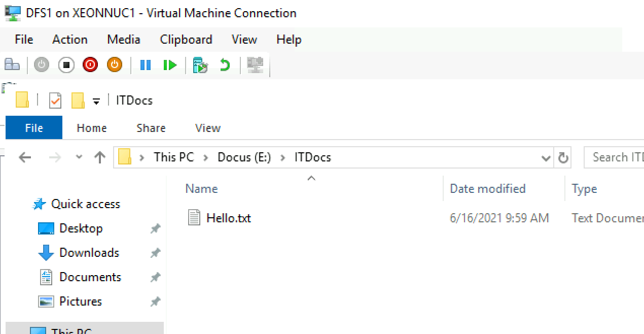Revert the VM with green undo arrow
644x334 pixels.
click(225, 65)
